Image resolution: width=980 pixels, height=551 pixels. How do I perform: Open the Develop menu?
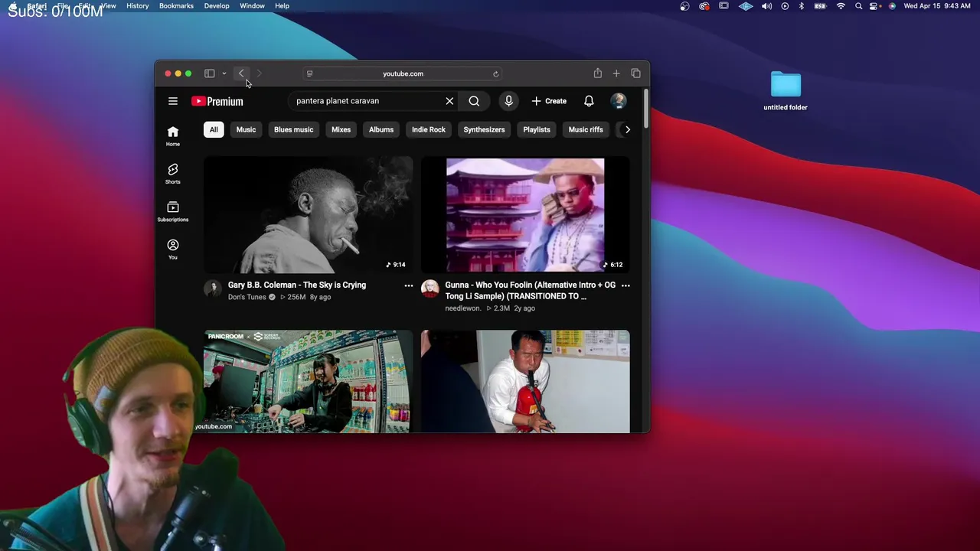(217, 6)
